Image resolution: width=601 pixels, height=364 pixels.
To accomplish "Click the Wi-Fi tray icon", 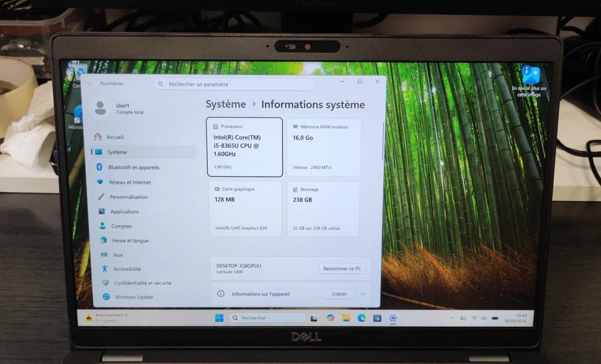I will pos(474,318).
